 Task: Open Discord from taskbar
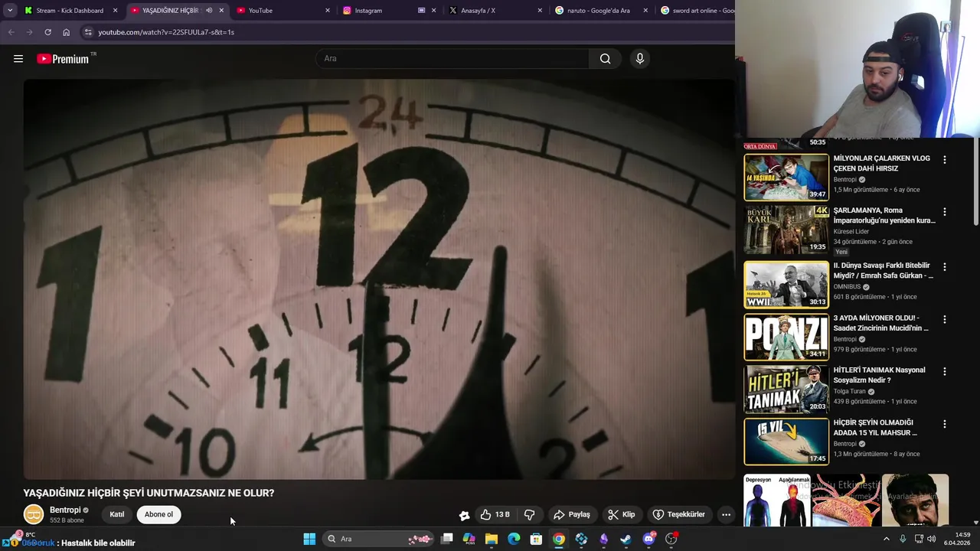click(648, 539)
